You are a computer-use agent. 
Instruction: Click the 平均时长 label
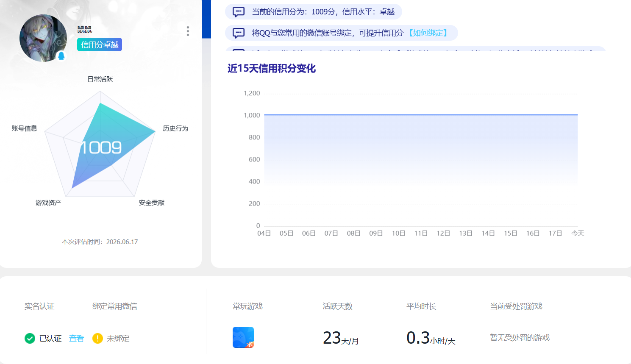(421, 306)
